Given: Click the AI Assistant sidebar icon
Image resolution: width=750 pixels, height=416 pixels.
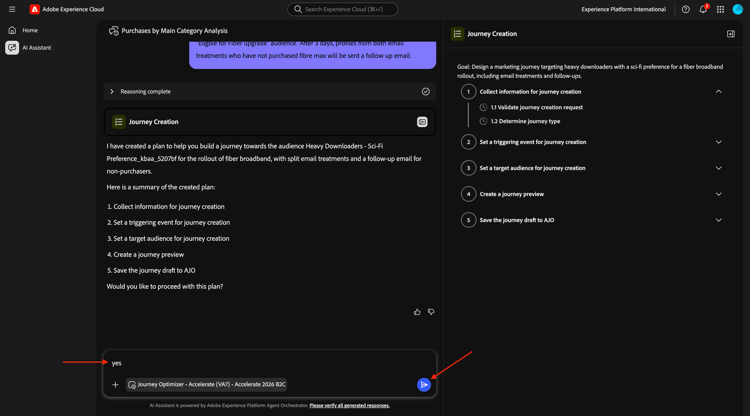Looking at the screenshot, I should coord(12,48).
